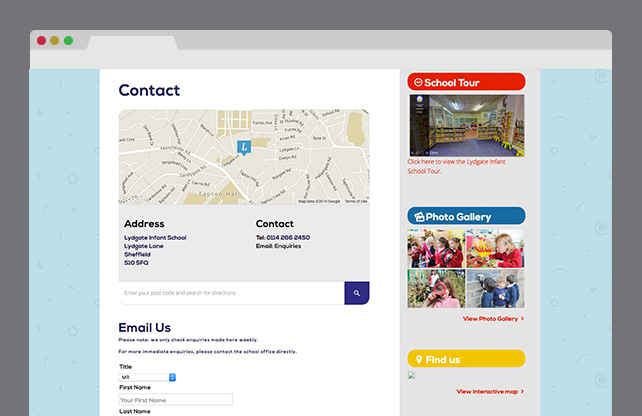Open the top-right gallery photo
This screenshot has height=416, width=642.
pos(494,248)
